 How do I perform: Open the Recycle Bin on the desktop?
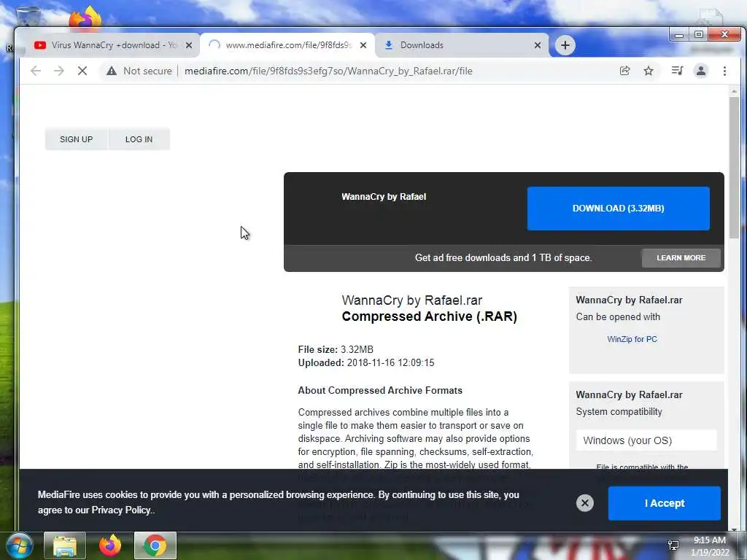point(27,17)
